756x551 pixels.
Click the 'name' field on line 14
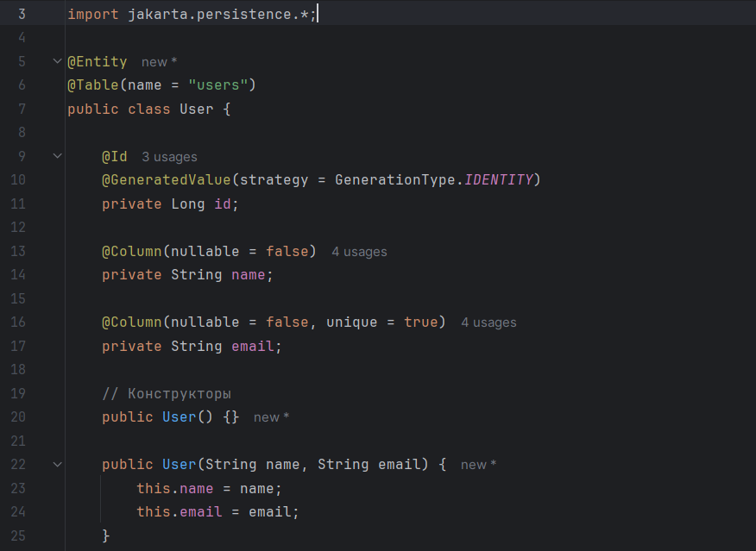point(249,275)
